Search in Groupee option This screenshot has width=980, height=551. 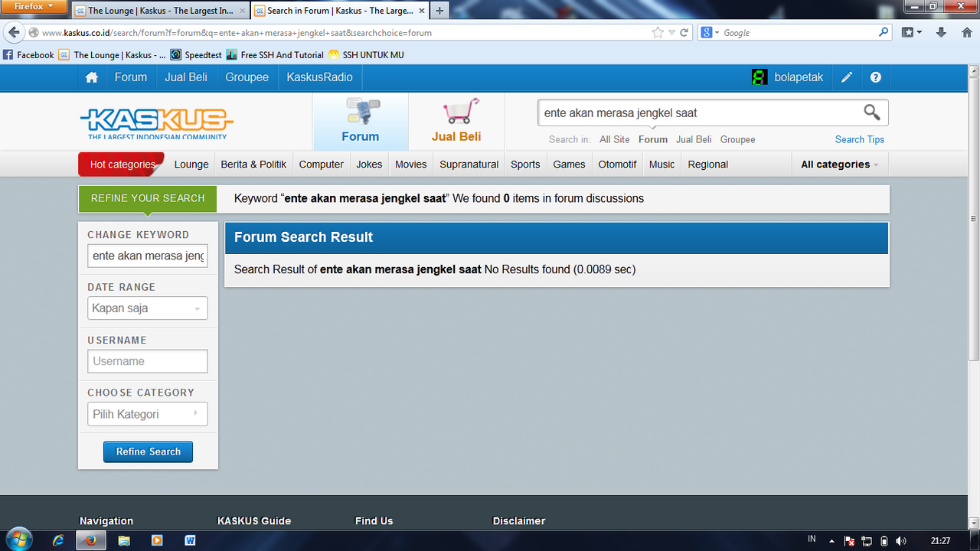point(738,139)
